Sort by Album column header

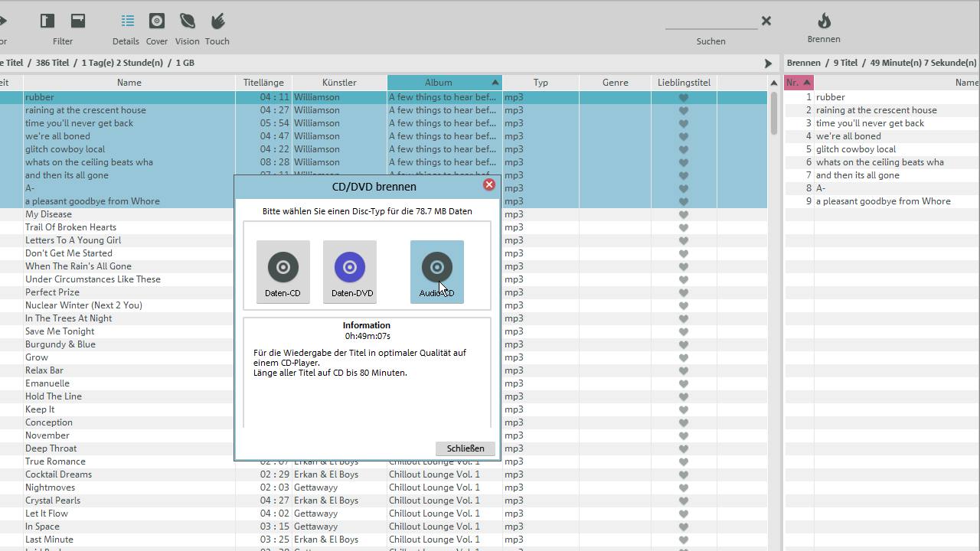(x=444, y=82)
